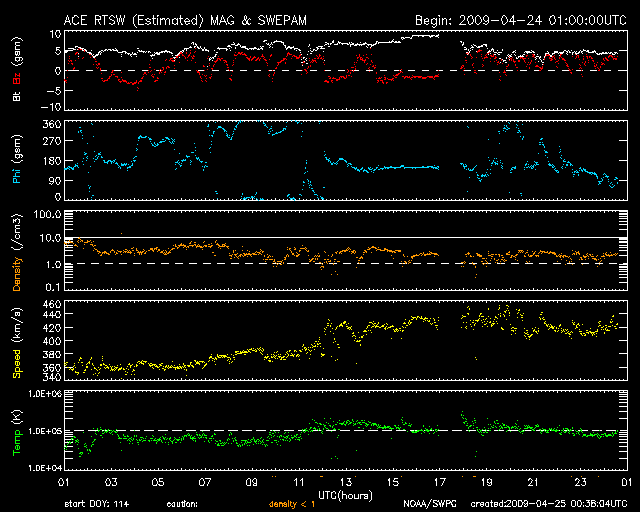Select the orange Density (/cm3) axis label
The image size is (640, 512).
(17, 252)
